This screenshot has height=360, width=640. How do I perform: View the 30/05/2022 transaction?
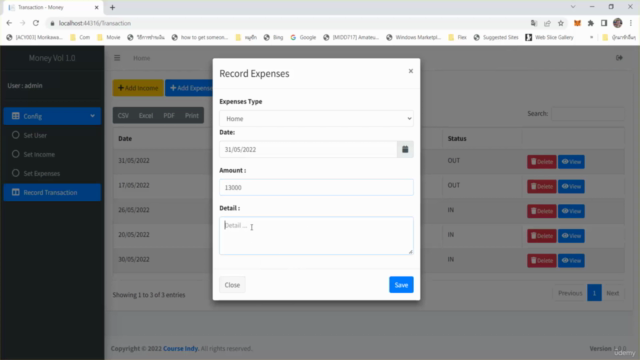(571, 260)
